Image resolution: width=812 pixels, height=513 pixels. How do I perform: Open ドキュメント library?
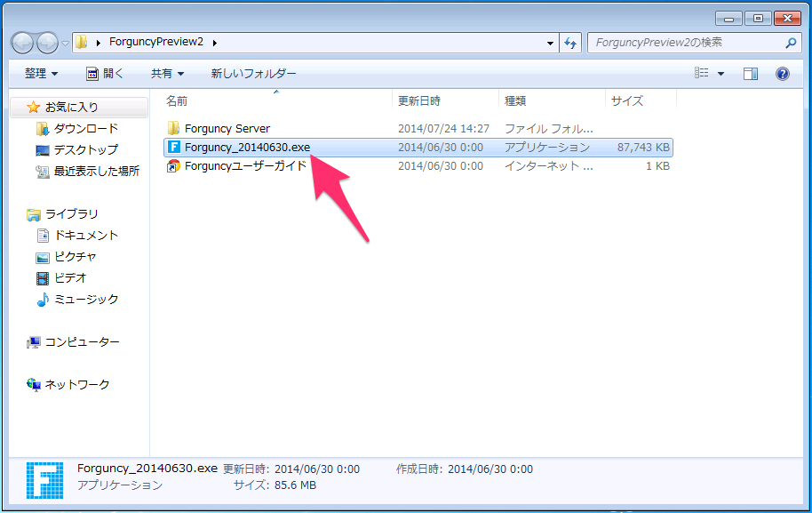pos(86,236)
